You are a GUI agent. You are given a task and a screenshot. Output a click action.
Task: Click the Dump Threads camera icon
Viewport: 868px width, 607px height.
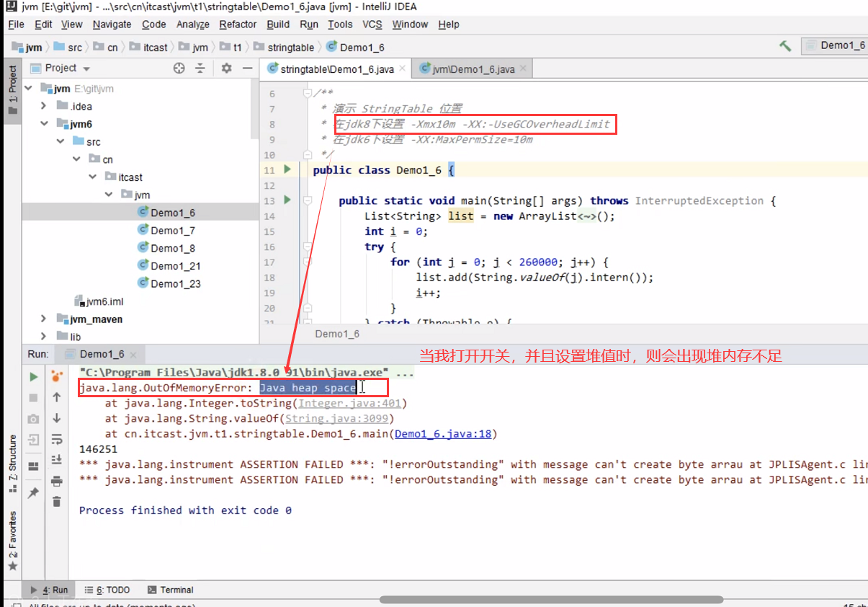tap(34, 418)
